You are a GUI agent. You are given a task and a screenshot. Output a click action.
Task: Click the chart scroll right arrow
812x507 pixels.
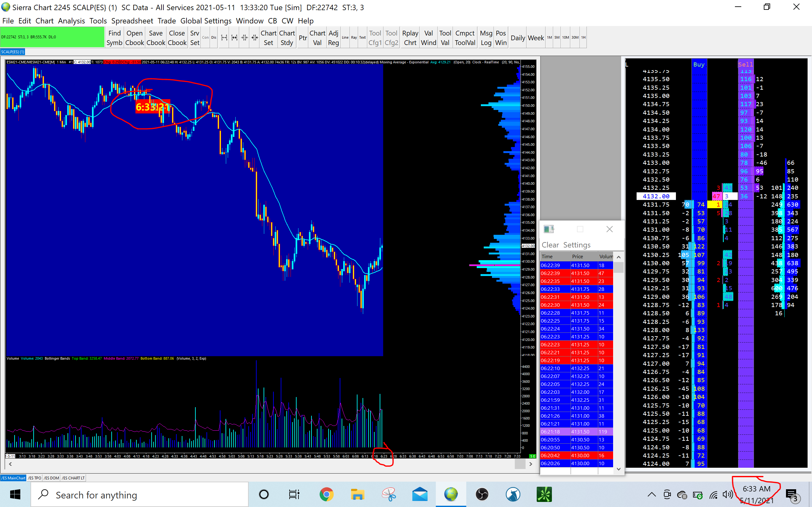[x=530, y=464]
